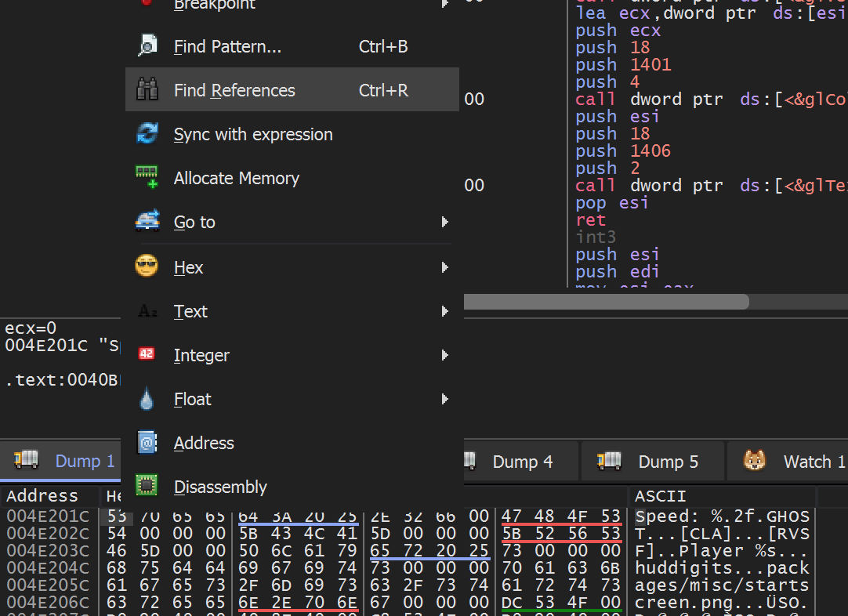Viewport: 848px width, 616px height.
Task: Click ASCII text 'ages/misc/starts'
Action: (722, 585)
